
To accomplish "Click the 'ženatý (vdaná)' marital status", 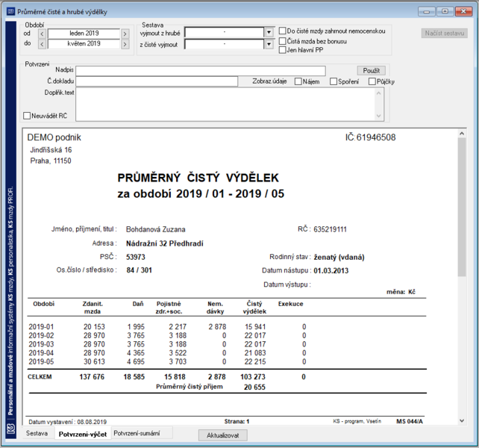I will pyautogui.click(x=339, y=257).
